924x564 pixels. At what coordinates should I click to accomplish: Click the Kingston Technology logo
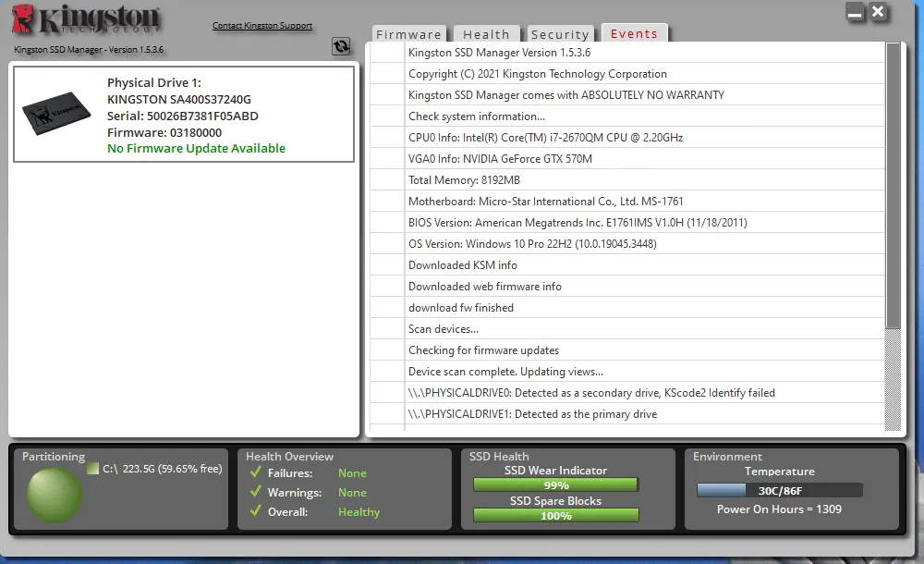(x=86, y=19)
